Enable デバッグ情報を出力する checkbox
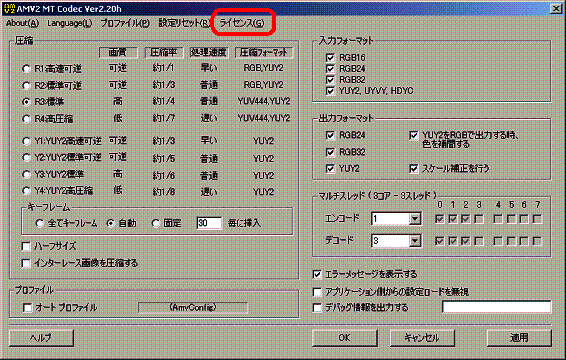This screenshot has width=566, height=360. (x=317, y=308)
